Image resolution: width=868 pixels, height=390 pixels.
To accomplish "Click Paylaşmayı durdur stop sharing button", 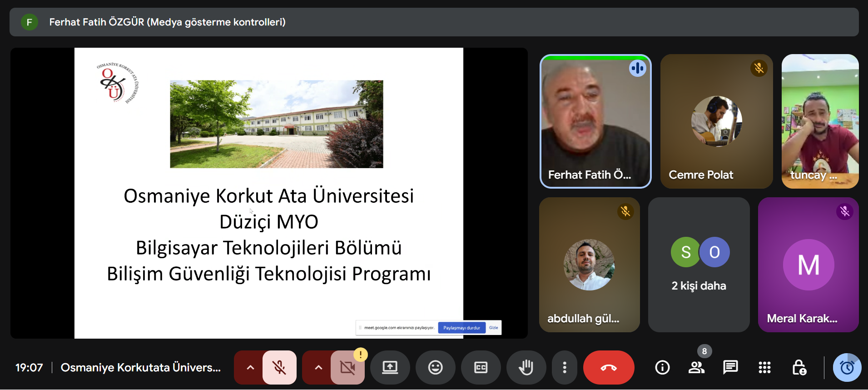I will 461,328.
